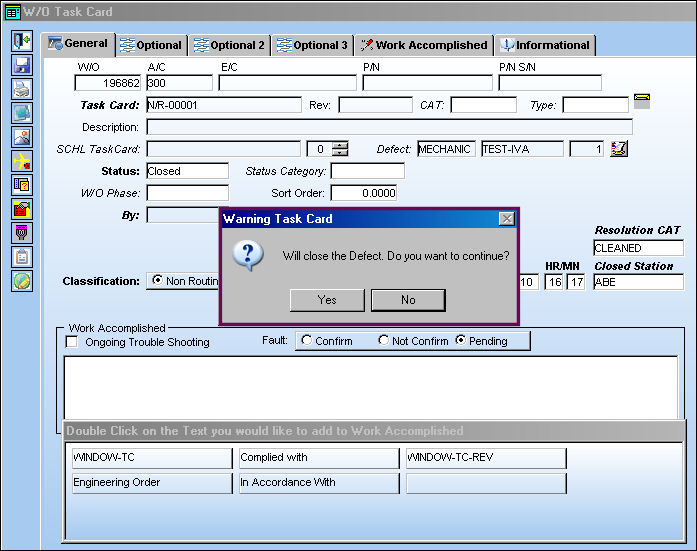Click the SCHL TaskCard text field

click(x=224, y=149)
